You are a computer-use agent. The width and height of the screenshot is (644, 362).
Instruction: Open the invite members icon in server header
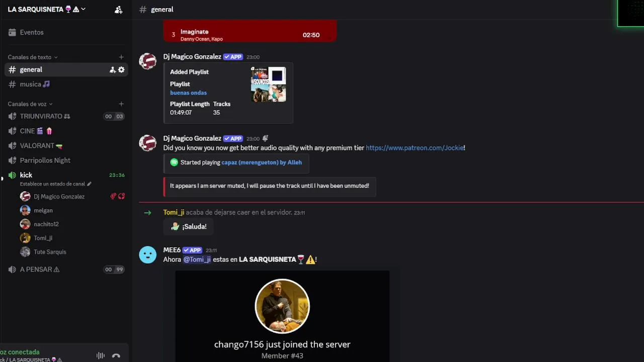click(118, 10)
